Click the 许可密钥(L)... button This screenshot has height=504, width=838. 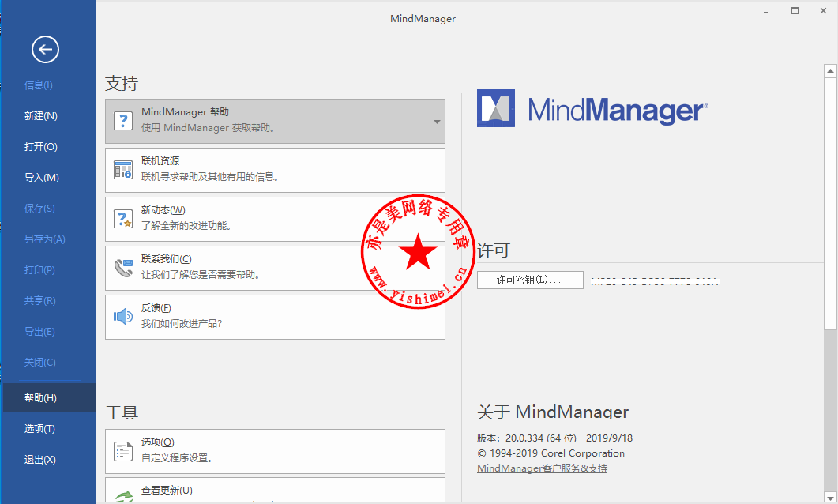[x=530, y=280]
